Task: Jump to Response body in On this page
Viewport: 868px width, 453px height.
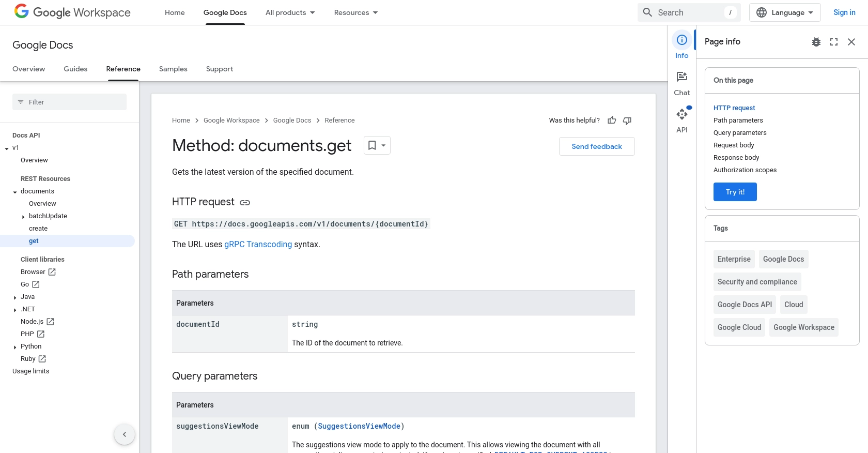Action: click(x=736, y=158)
